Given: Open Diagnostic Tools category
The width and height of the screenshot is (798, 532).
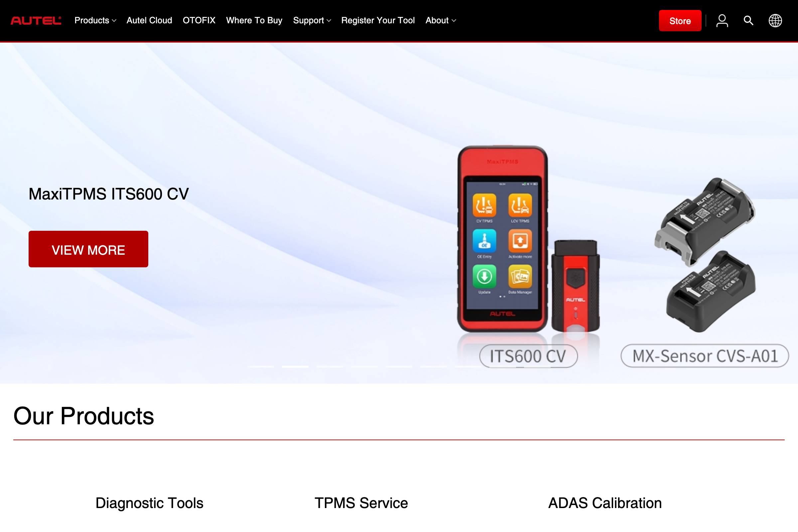Looking at the screenshot, I should [149, 503].
